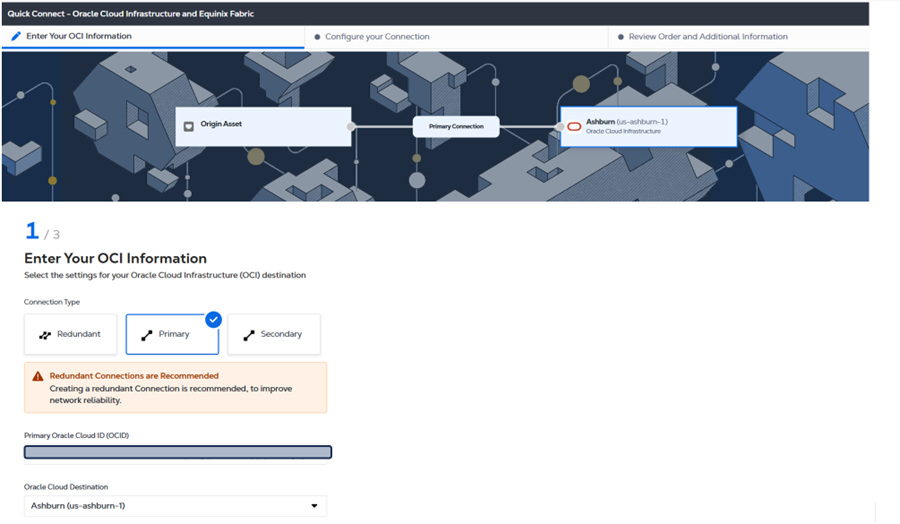Screen dimensions: 900x524
Task: Click the warning triangle icon in alert
Action: [38, 376]
